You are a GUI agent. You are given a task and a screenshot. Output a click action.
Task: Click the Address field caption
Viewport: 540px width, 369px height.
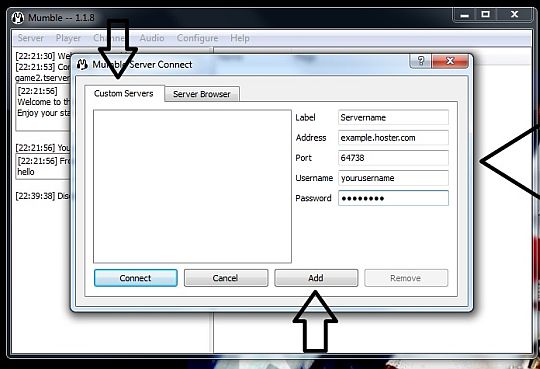pos(311,138)
